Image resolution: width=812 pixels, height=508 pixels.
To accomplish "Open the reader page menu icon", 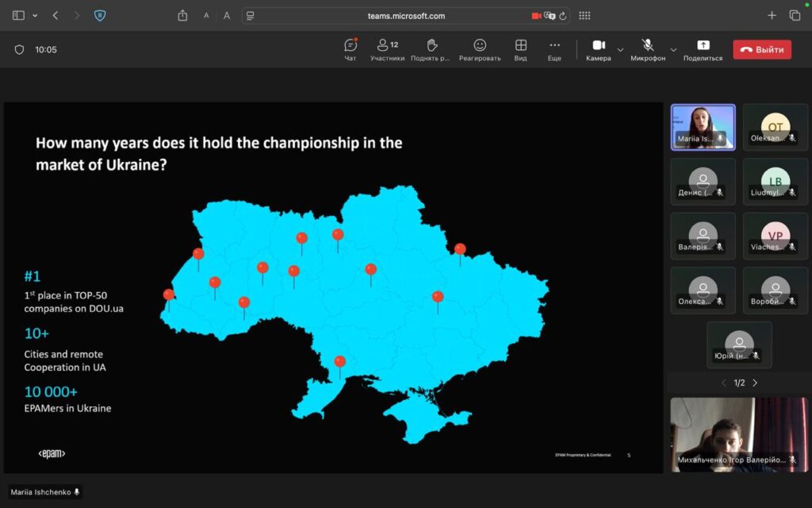I will (x=250, y=16).
